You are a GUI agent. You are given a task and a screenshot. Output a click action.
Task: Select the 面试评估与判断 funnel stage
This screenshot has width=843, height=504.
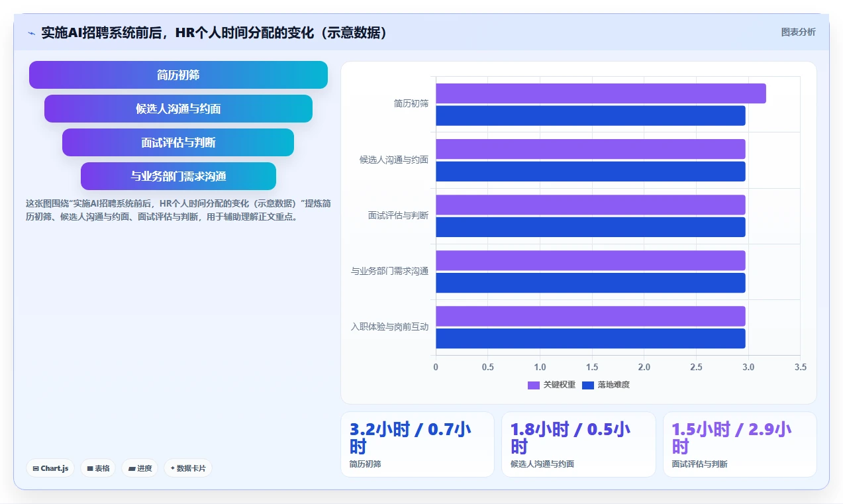click(x=178, y=142)
